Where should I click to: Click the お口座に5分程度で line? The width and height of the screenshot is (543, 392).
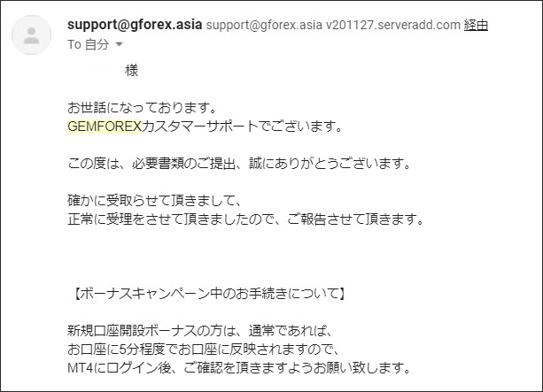coord(204,350)
